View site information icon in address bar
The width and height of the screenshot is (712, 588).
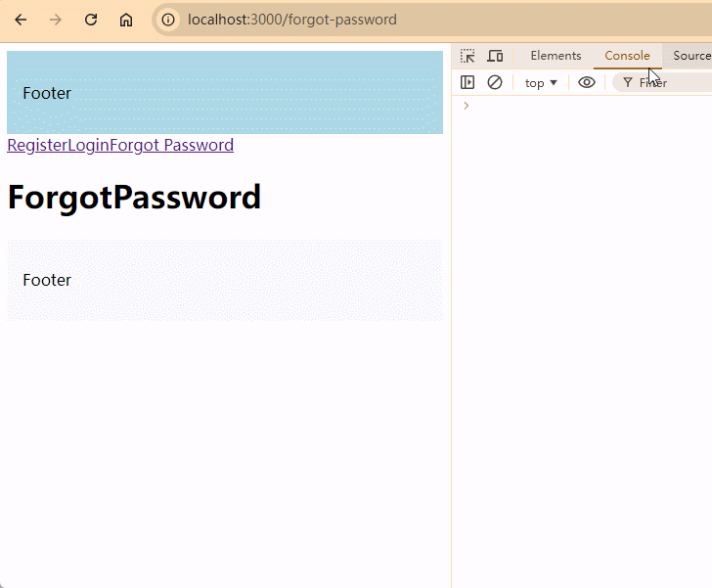(169, 20)
